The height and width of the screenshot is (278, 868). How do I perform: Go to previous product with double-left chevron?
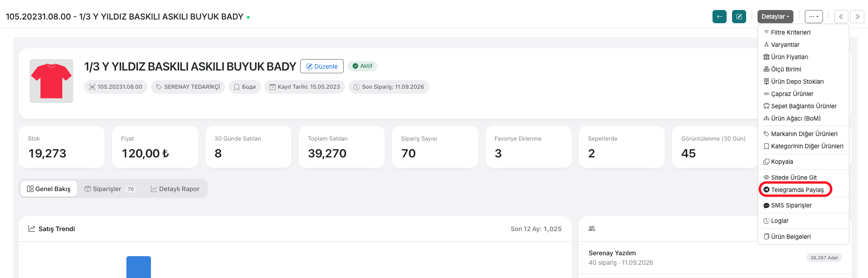click(841, 16)
